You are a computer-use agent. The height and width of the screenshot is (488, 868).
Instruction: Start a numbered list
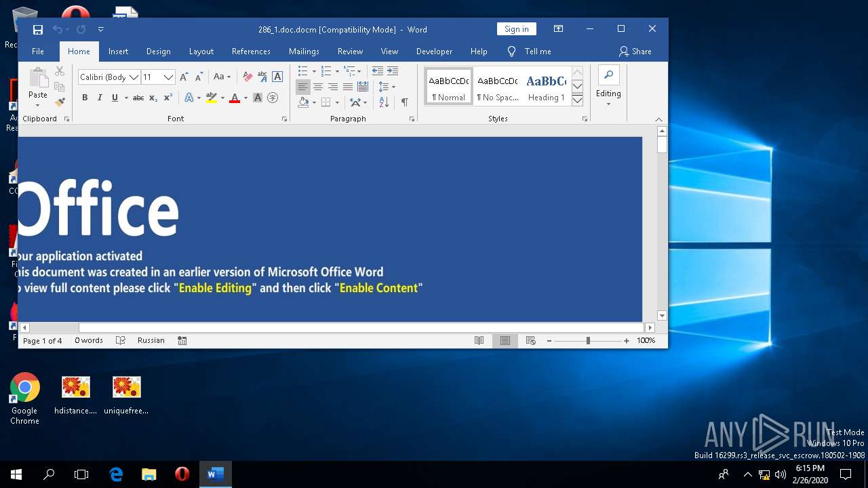point(326,71)
